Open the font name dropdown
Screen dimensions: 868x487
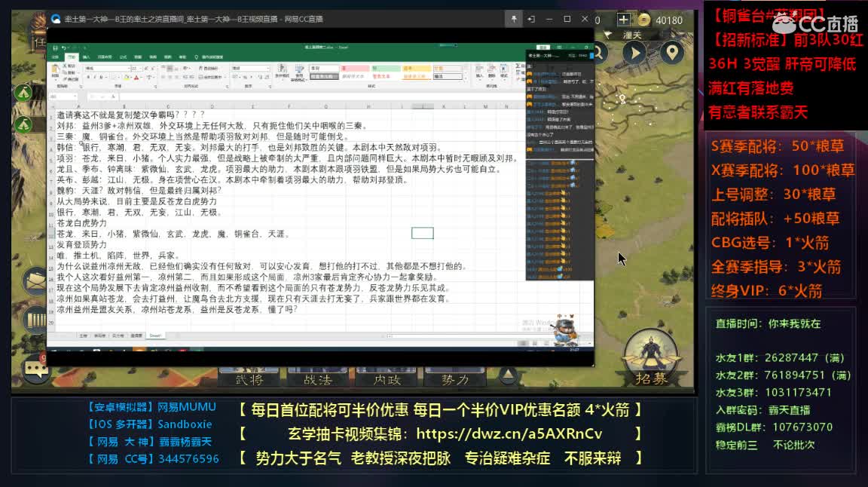pyautogui.click(x=128, y=69)
